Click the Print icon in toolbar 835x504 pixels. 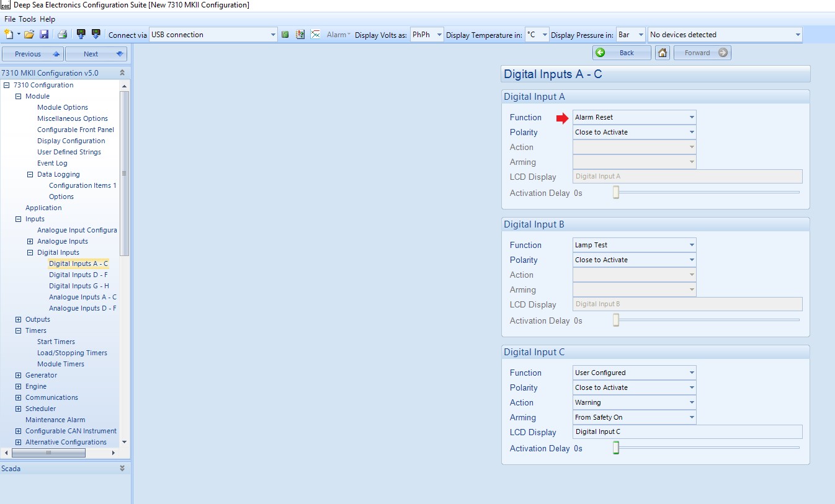pyautogui.click(x=62, y=35)
